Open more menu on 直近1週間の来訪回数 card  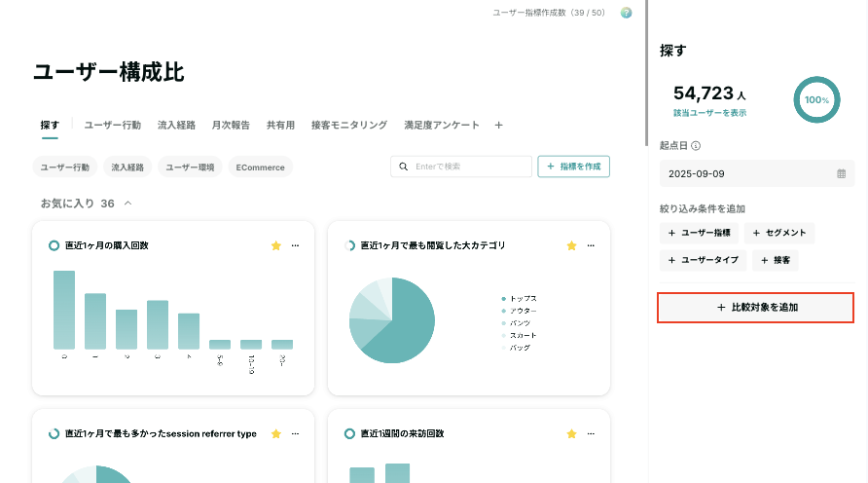(591, 433)
